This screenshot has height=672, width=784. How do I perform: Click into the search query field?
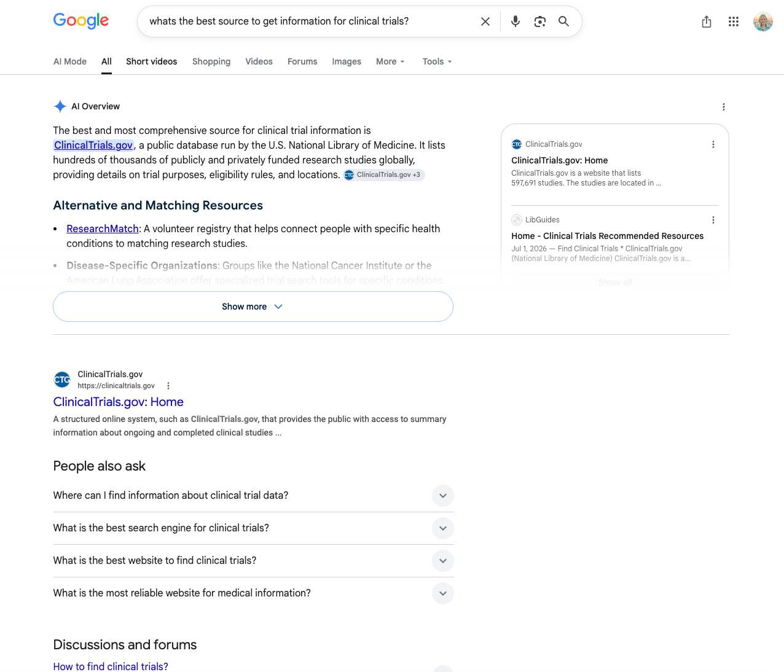point(310,21)
